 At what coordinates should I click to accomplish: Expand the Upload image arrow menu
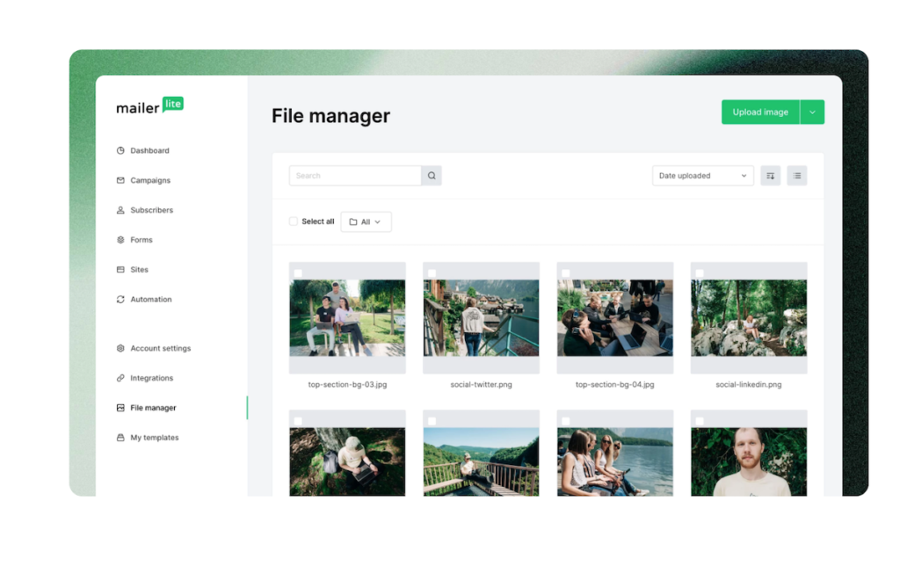pos(812,112)
